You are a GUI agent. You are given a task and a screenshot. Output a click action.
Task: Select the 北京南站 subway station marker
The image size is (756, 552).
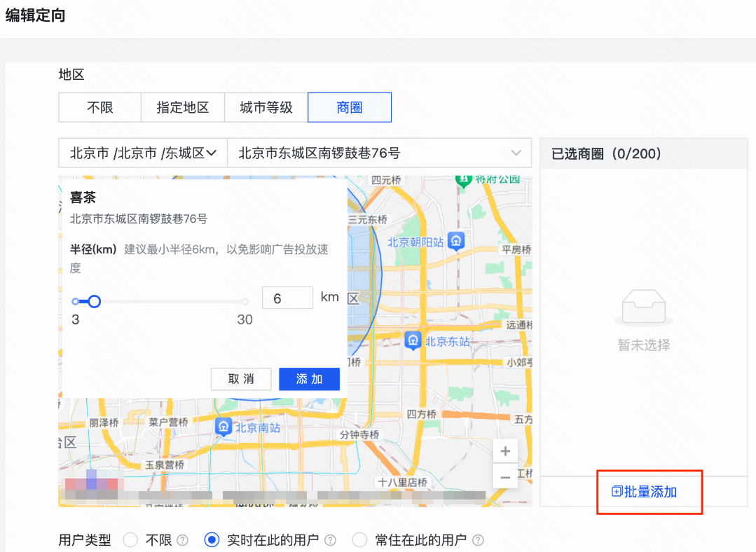224,425
